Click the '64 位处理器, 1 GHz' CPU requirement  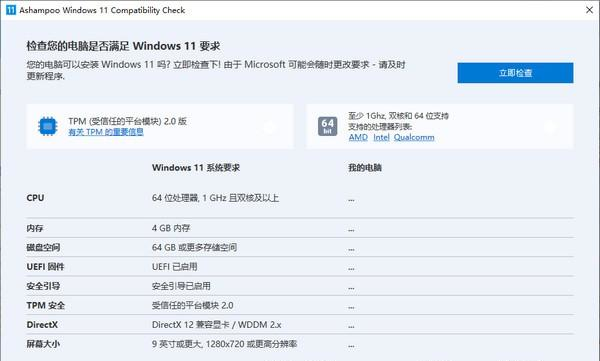click(x=215, y=198)
